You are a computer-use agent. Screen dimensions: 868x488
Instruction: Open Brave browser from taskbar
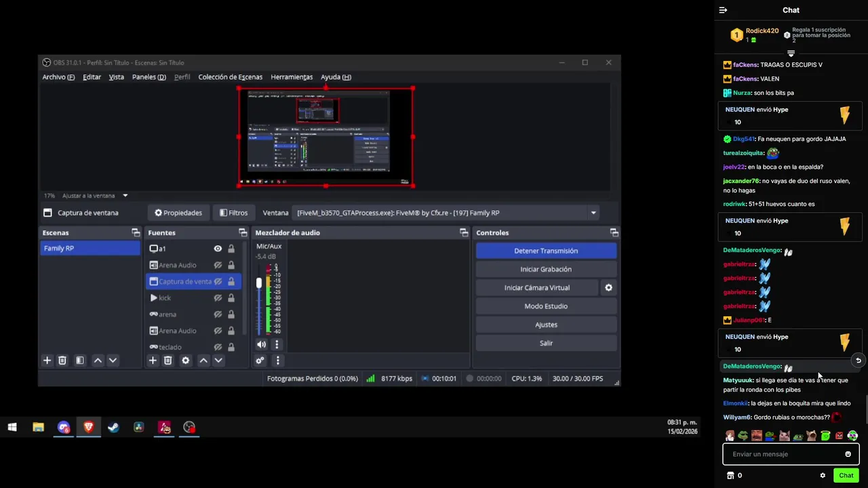click(x=88, y=427)
